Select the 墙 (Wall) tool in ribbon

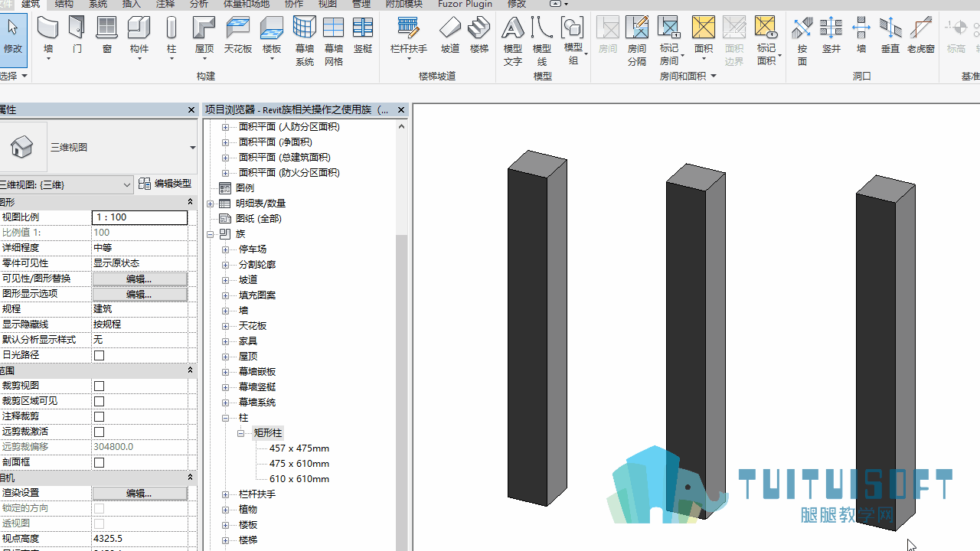tap(48, 36)
